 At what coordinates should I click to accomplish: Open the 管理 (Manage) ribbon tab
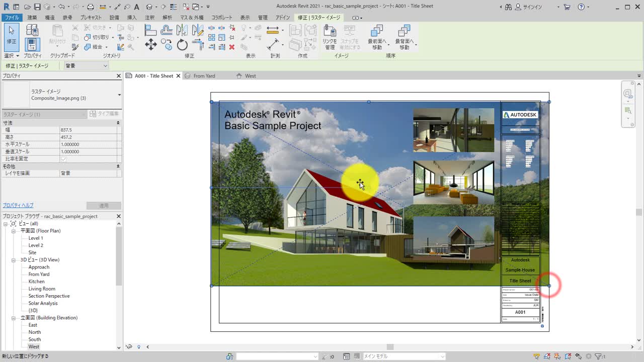263,18
